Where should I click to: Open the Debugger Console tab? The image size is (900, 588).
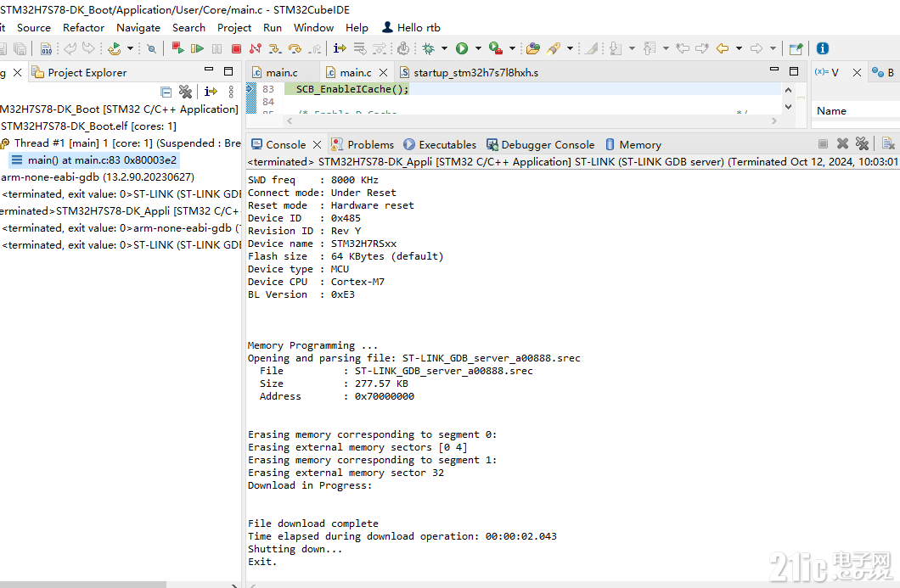(541, 144)
